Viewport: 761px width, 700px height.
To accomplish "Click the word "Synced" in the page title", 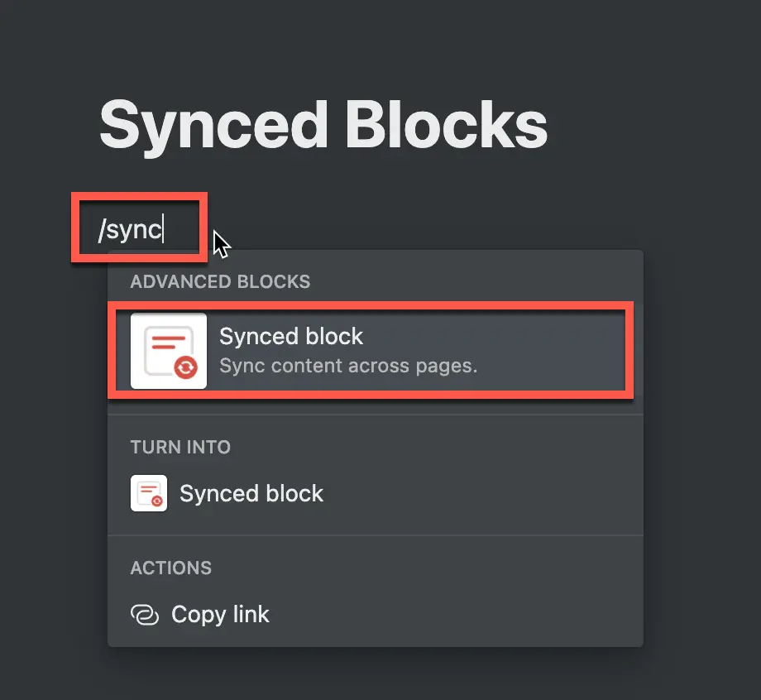I will [213, 127].
